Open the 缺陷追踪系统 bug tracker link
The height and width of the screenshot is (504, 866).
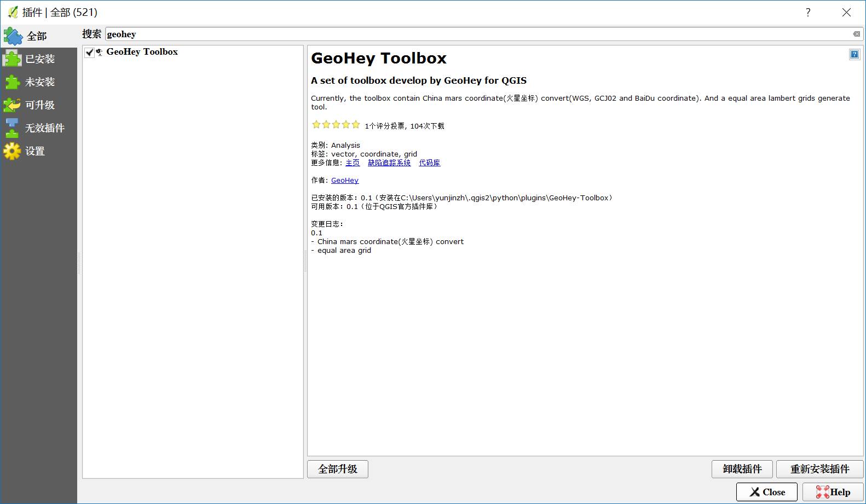[389, 163]
